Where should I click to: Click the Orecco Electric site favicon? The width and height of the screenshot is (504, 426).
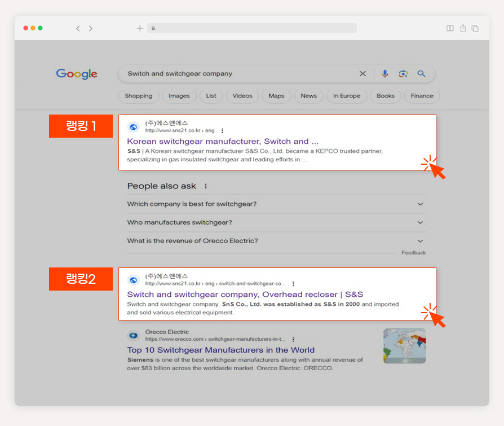pos(134,336)
